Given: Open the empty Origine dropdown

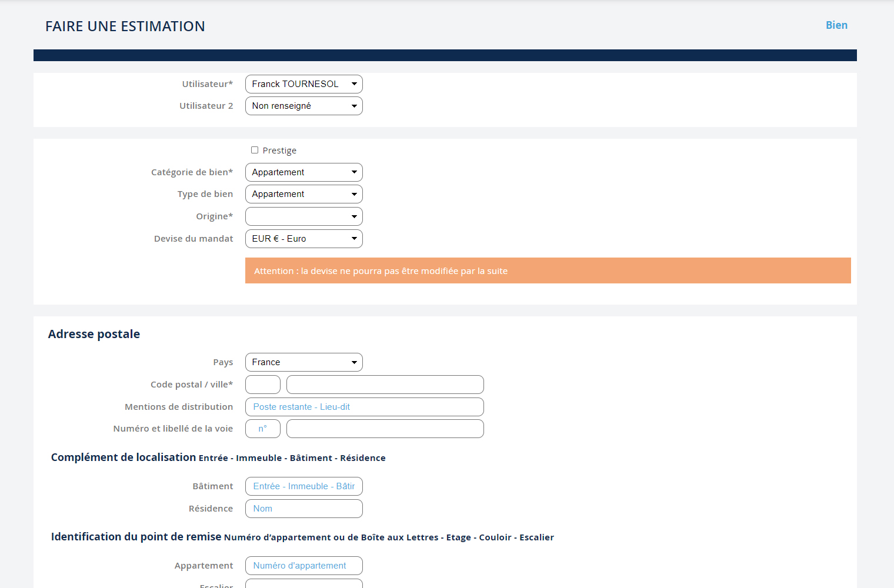Looking at the screenshot, I should pyautogui.click(x=303, y=216).
